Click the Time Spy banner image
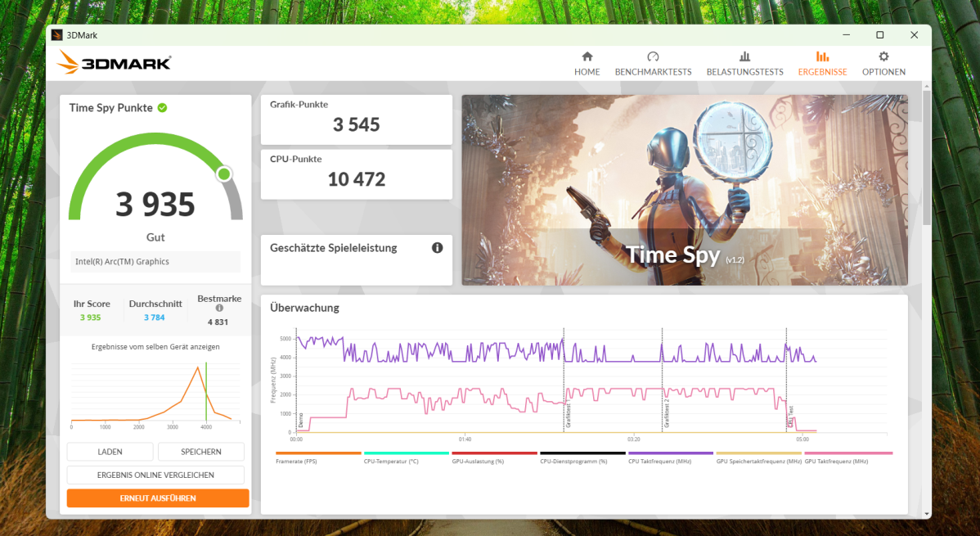 point(685,190)
